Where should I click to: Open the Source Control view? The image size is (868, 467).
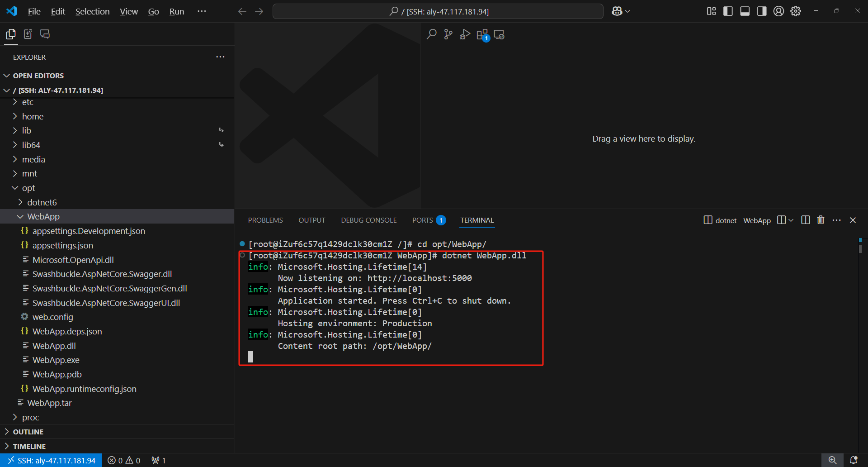point(448,34)
